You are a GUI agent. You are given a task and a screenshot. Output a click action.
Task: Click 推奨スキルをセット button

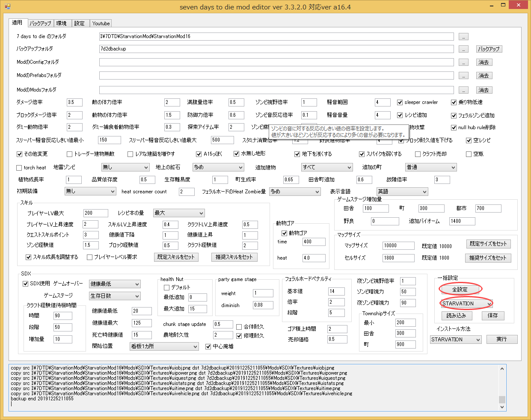(x=234, y=257)
